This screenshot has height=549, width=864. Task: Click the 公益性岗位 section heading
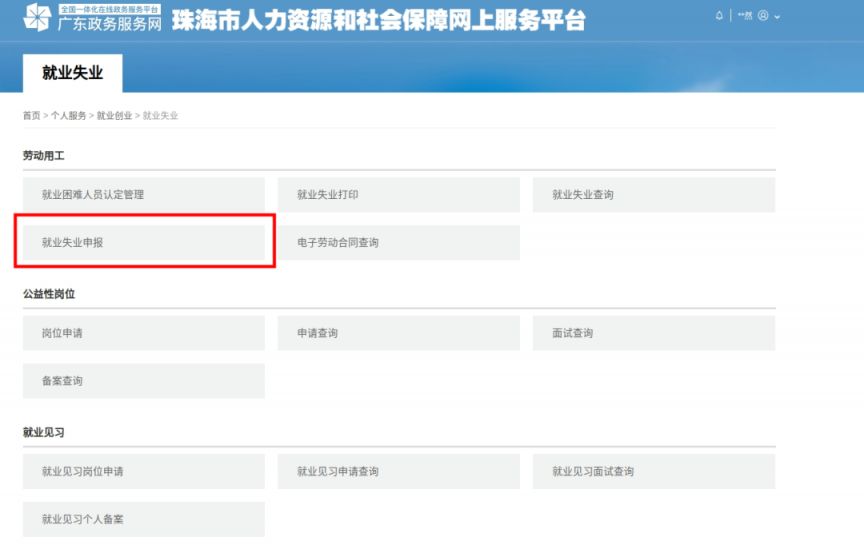[49, 294]
